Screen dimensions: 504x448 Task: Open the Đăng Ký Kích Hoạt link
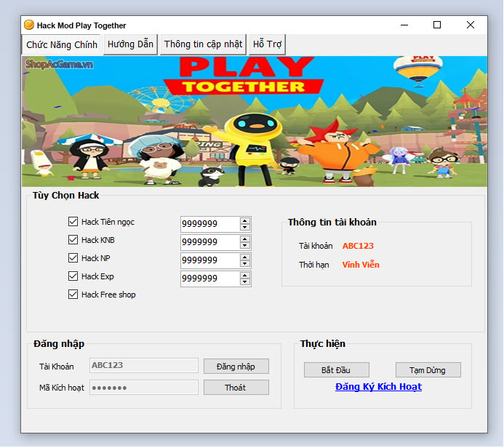(378, 387)
